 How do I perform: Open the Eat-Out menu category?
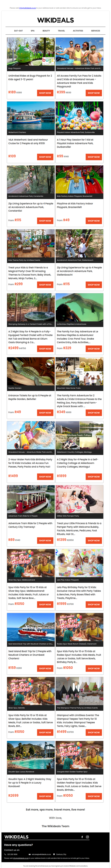point(19,31)
